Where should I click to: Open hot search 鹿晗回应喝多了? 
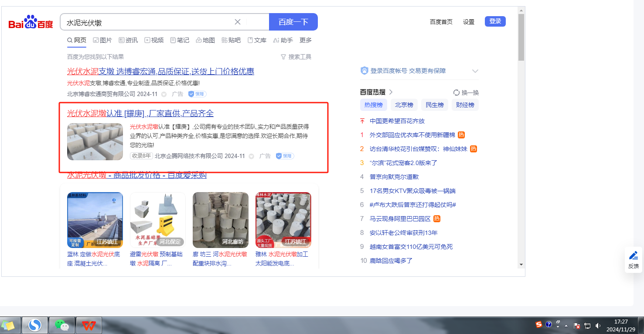coord(391,261)
